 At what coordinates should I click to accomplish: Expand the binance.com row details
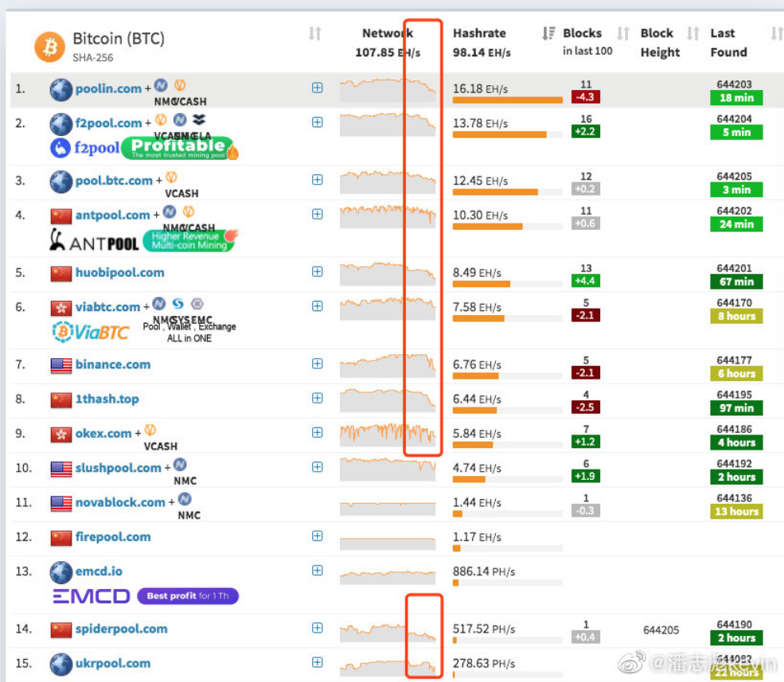point(317,364)
